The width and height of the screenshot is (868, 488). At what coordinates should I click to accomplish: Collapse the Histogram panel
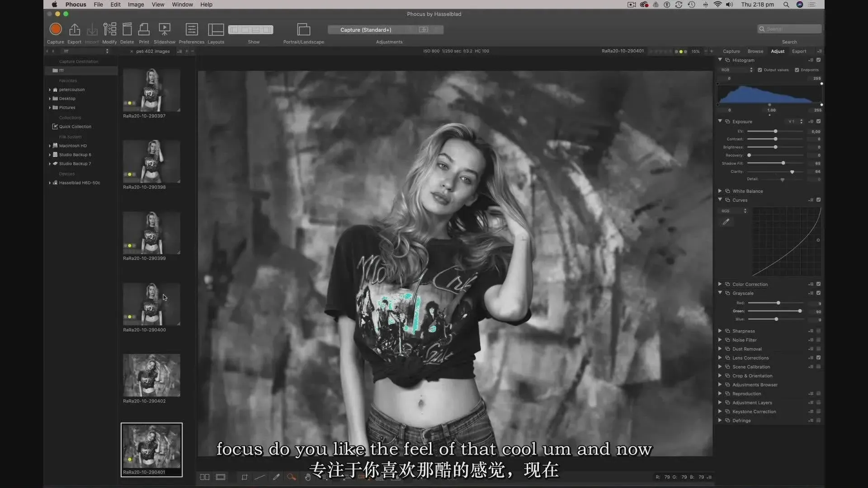coord(720,60)
